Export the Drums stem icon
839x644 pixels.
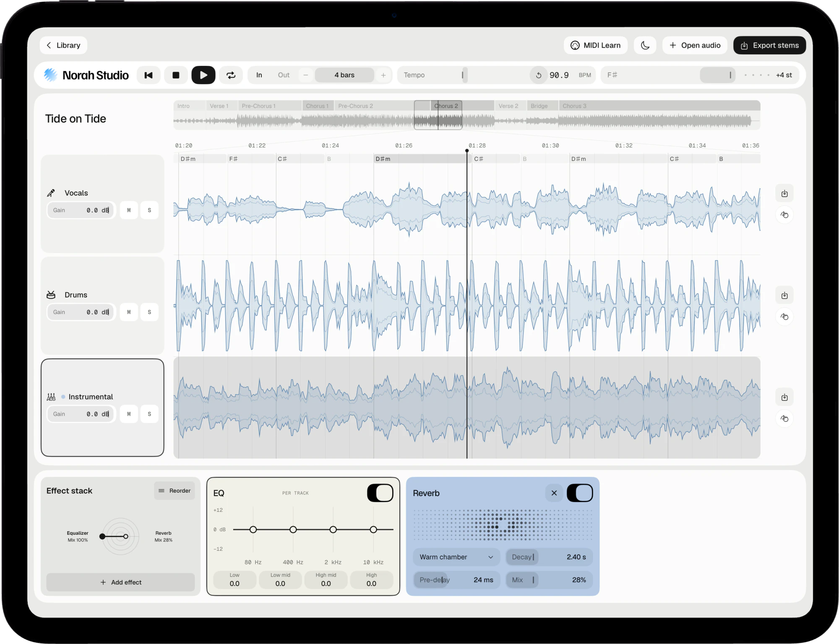coord(784,295)
